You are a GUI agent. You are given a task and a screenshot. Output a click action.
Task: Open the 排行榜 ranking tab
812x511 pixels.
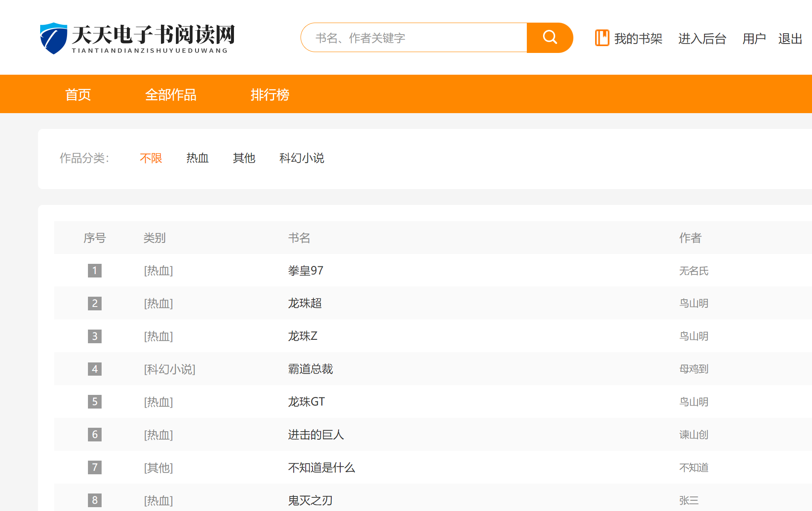pyautogui.click(x=270, y=94)
